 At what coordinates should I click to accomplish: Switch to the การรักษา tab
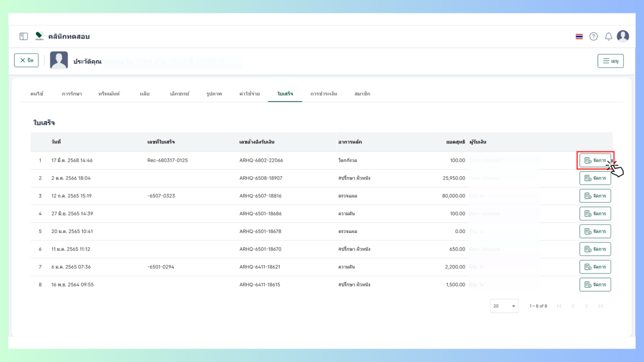coord(72,94)
